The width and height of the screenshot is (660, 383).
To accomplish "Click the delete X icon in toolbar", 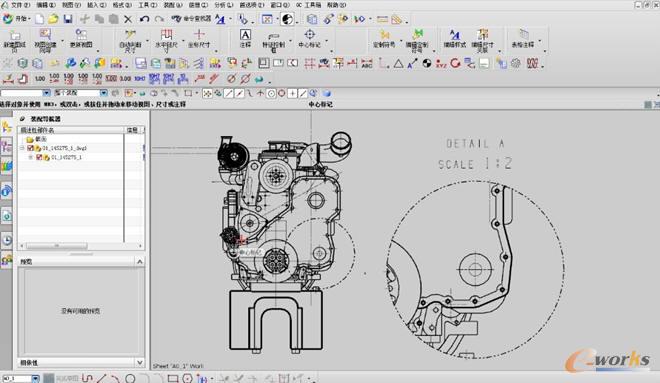I will (x=128, y=19).
